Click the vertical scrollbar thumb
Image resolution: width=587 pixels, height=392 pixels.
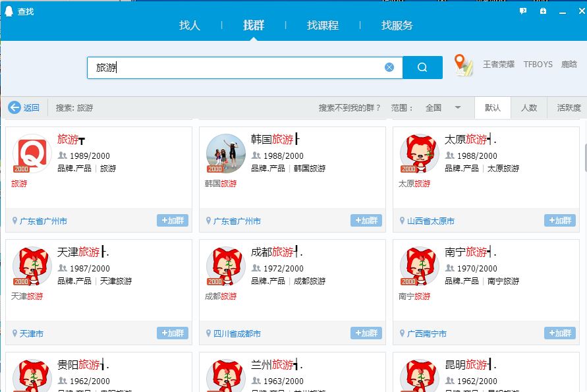pyautogui.click(x=586, y=157)
